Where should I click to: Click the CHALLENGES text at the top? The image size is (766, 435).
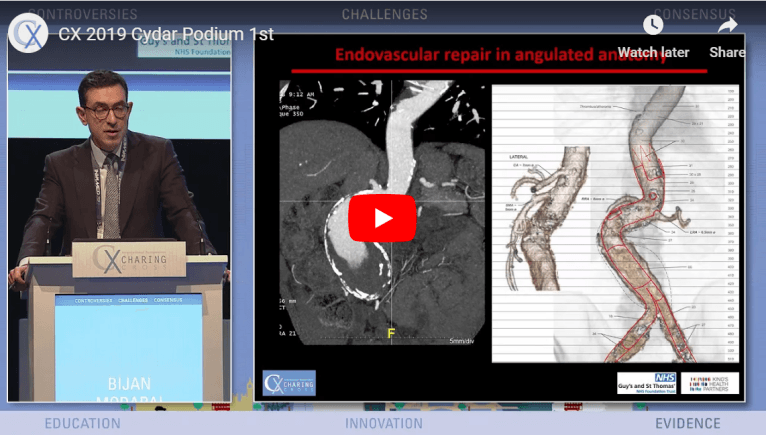pos(384,14)
